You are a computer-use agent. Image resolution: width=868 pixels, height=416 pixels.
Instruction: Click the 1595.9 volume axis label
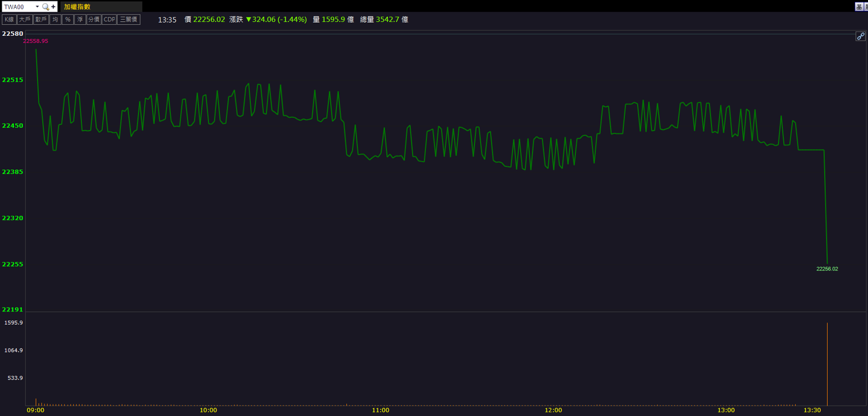[13, 322]
